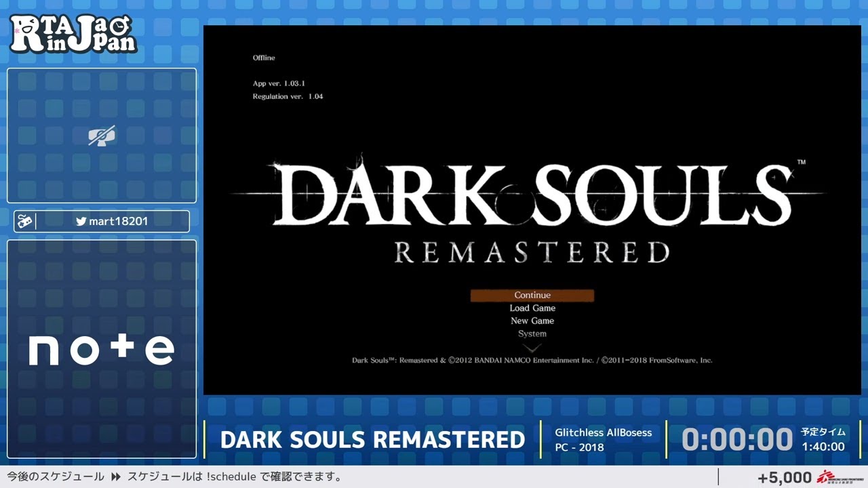The height and width of the screenshot is (488, 868).
Task: Click the RTA in Japan logo
Action: tap(73, 34)
